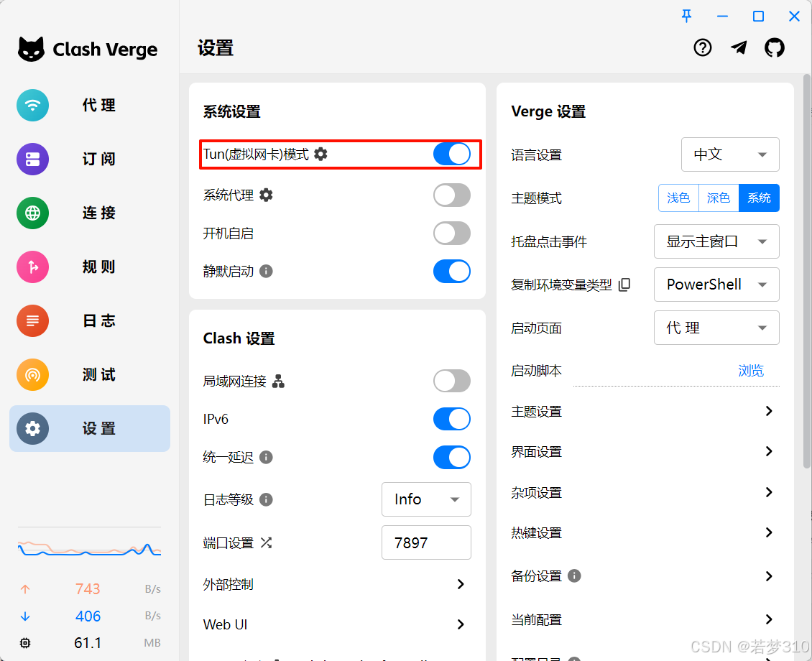Open the PowerShell environment type dropdown
This screenshot has height=661, width=812.
click(x=716, y=285)
